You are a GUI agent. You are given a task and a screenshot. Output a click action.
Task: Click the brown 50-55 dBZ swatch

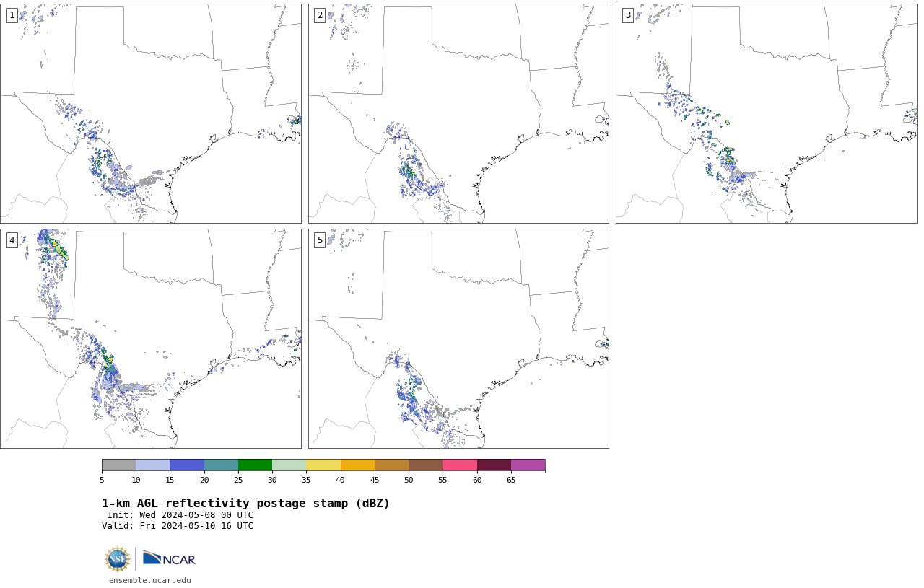tap(425, 465)
